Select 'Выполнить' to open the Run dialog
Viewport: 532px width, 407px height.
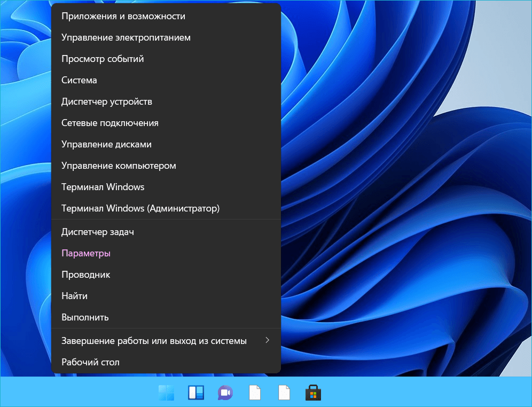[85, 317]
